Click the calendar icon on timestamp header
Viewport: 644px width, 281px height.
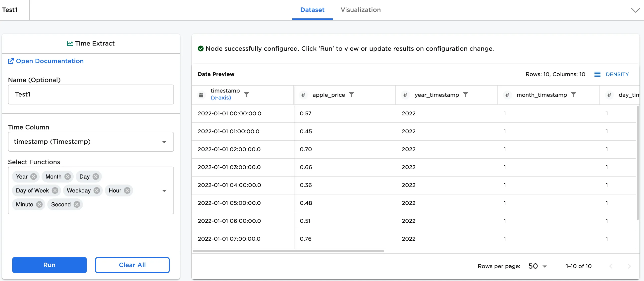pyautogui.click(x=201, y=95)
